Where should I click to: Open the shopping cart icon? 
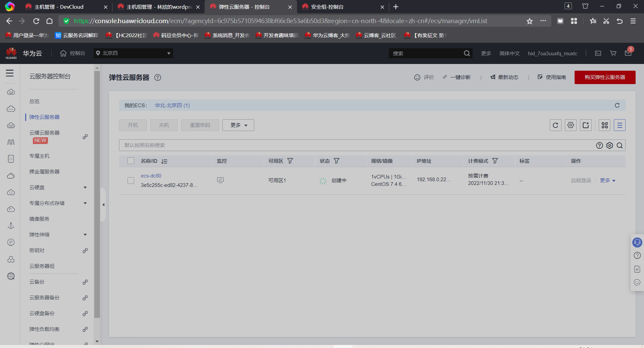click(613, 53)
